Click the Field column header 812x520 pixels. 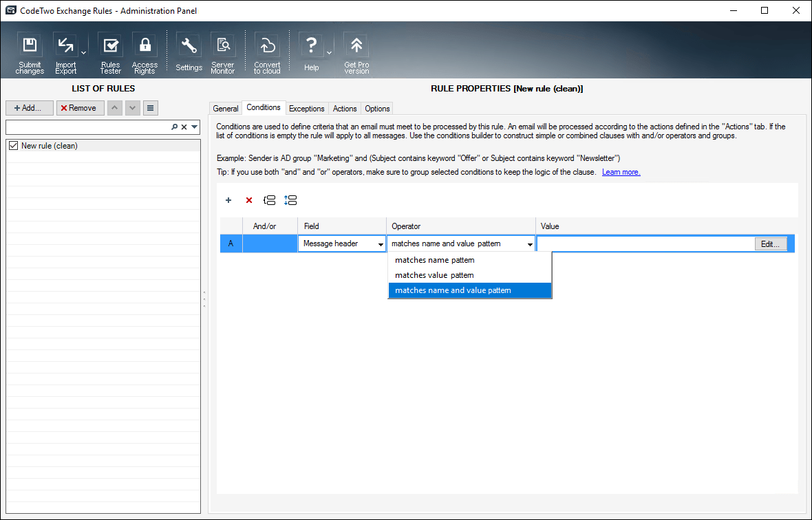[342, 226]
